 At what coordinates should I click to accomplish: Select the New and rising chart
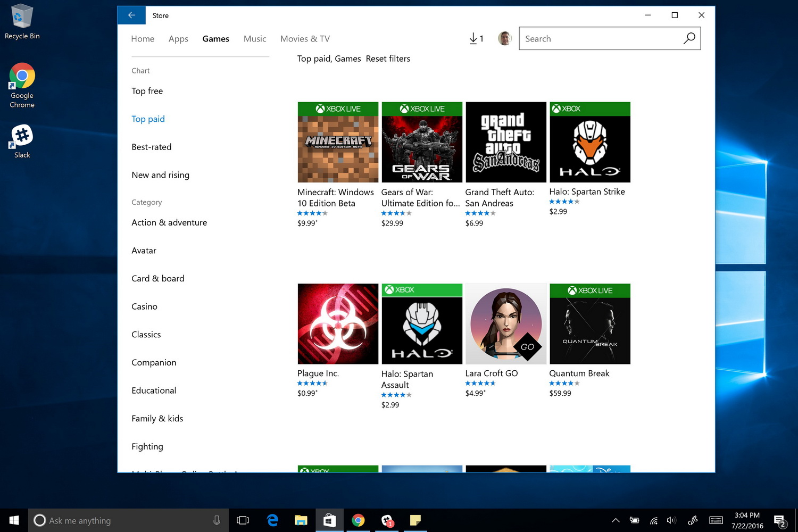click(160, 175)
